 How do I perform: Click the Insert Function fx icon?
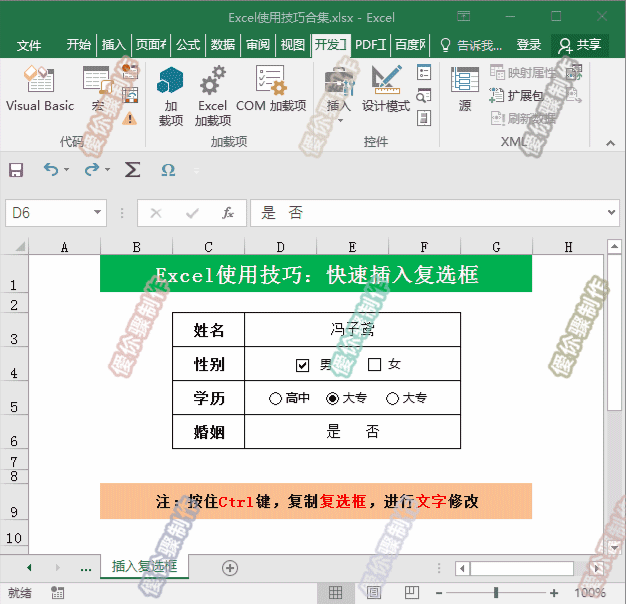coord(228,213)
